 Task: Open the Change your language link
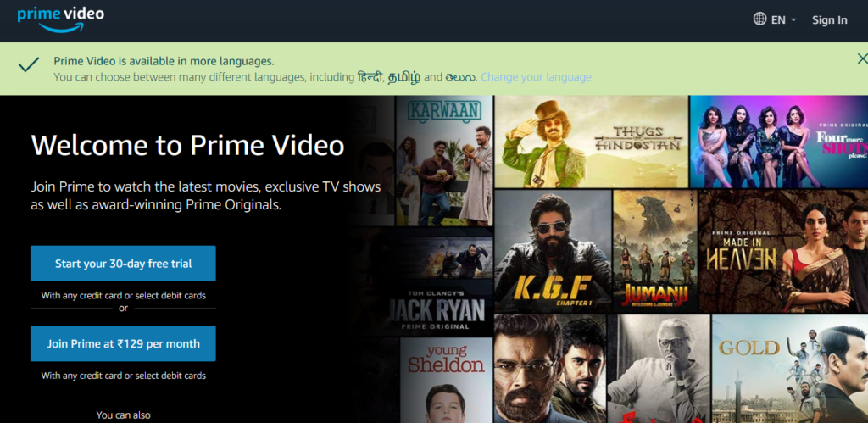(x=536, y=77)
